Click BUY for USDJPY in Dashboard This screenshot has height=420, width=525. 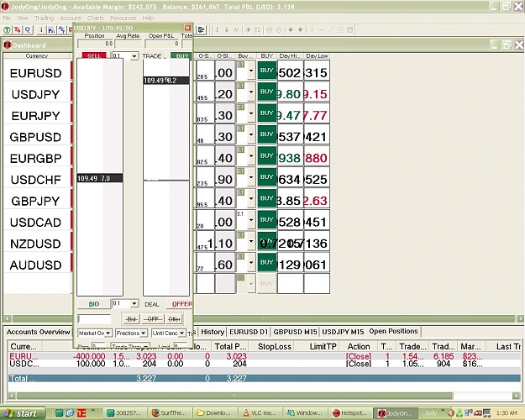[267, 92]
